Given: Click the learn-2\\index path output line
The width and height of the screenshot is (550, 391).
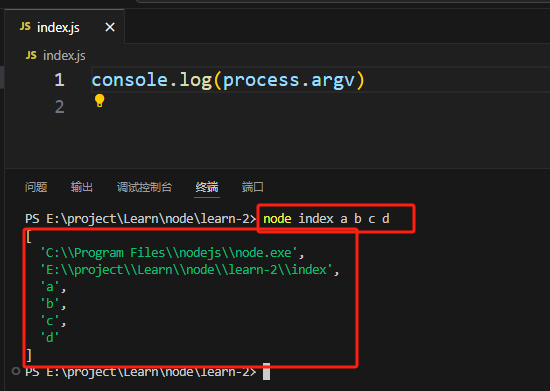Looking at the screenshot, I should 189,270.
